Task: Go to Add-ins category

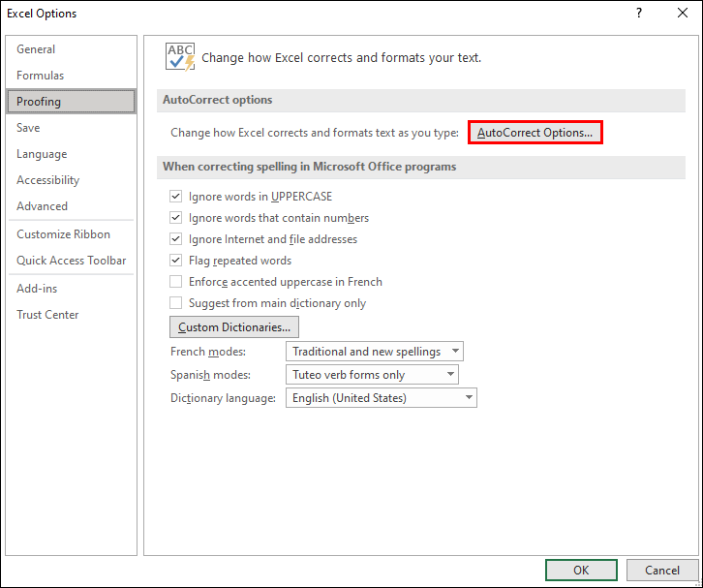Action: [x=72, y=289]
